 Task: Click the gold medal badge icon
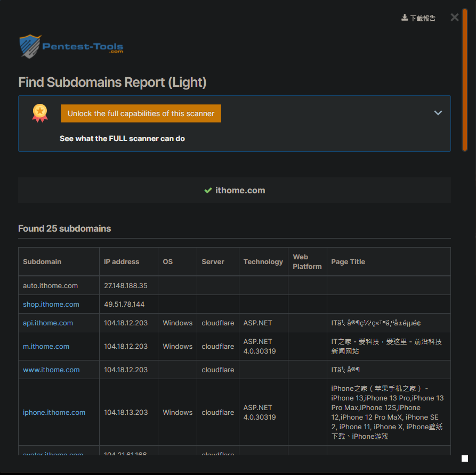[x=40, y=113]
